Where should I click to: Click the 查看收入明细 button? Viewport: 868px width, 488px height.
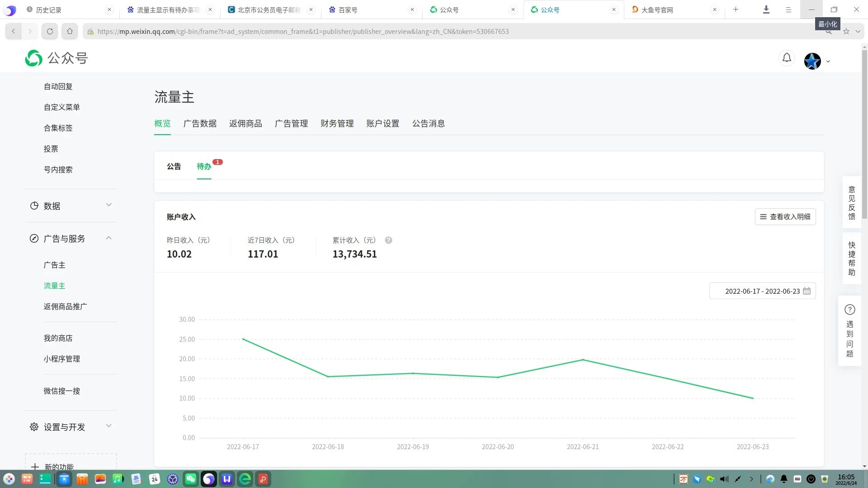click(785, 217)
